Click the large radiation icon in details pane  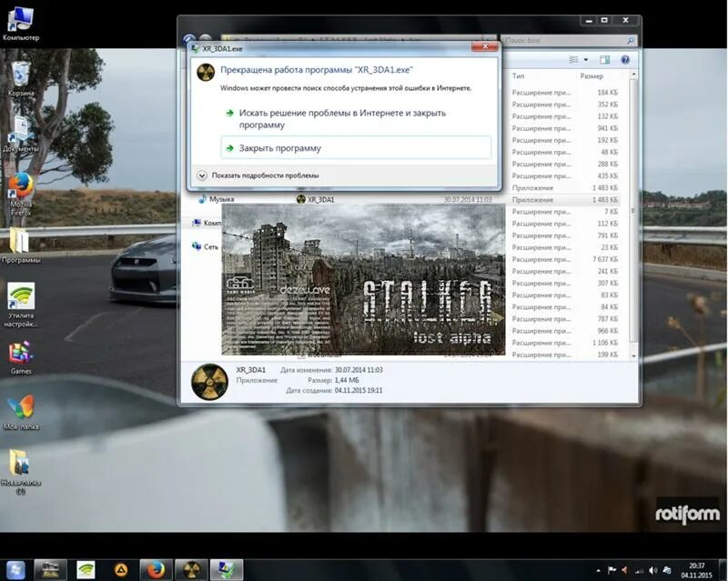click(209, 382)
